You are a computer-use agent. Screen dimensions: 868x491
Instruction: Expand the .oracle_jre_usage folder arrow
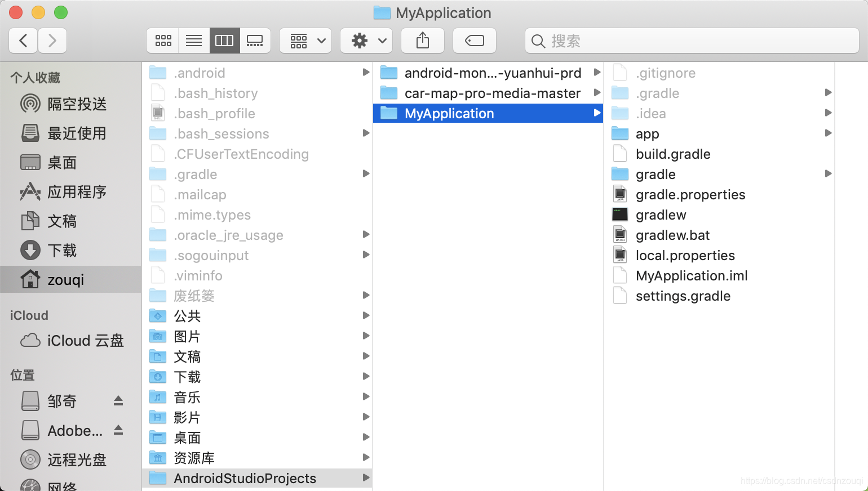(366, 235)
